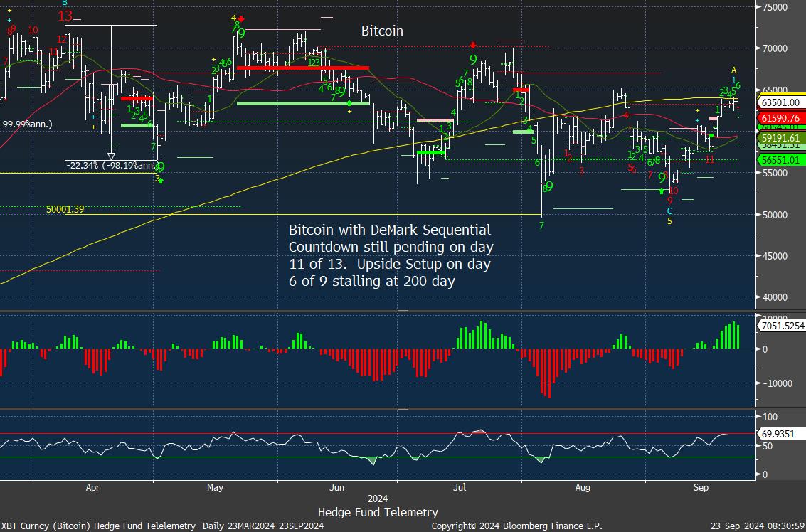Click the -22.34% (-98.19%ann.) measurement label
806x532 pixels.
(112, 165)
